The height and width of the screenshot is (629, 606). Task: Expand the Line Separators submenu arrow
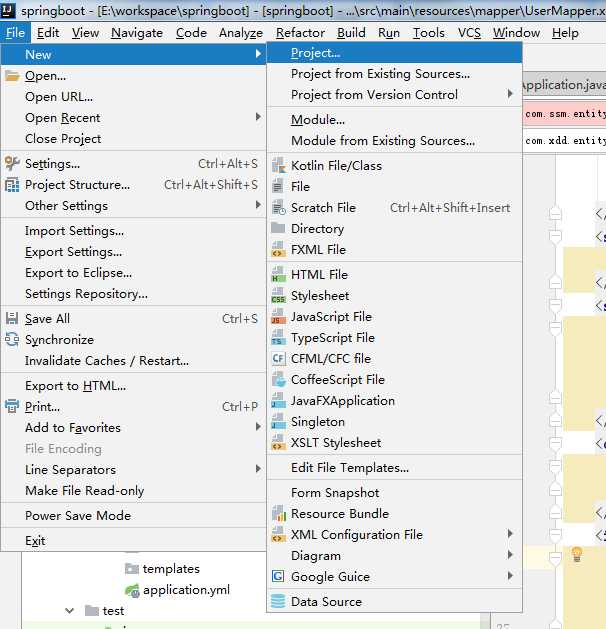[258, 469]
